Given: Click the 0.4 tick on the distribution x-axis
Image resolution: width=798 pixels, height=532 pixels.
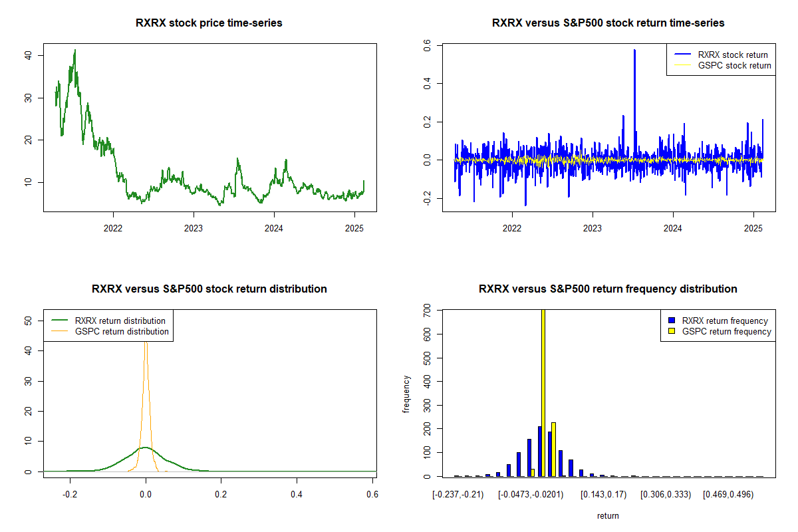Looking at the screenshot, I should pyautogui.click(x=297, y=495).
